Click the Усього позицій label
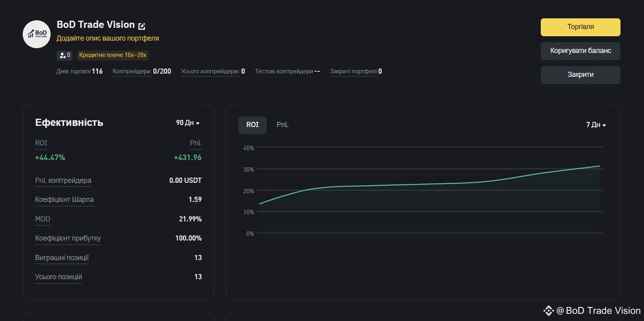The image size is (644, 321). [x=59, y=277]
